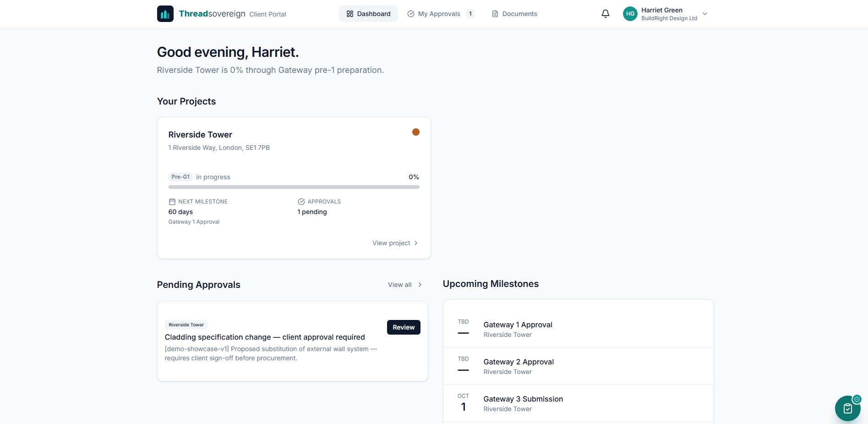Review the cladding specification change
The height and width of the screenshot is (424, 868).
pyautogui.click(x=404, y=327)
